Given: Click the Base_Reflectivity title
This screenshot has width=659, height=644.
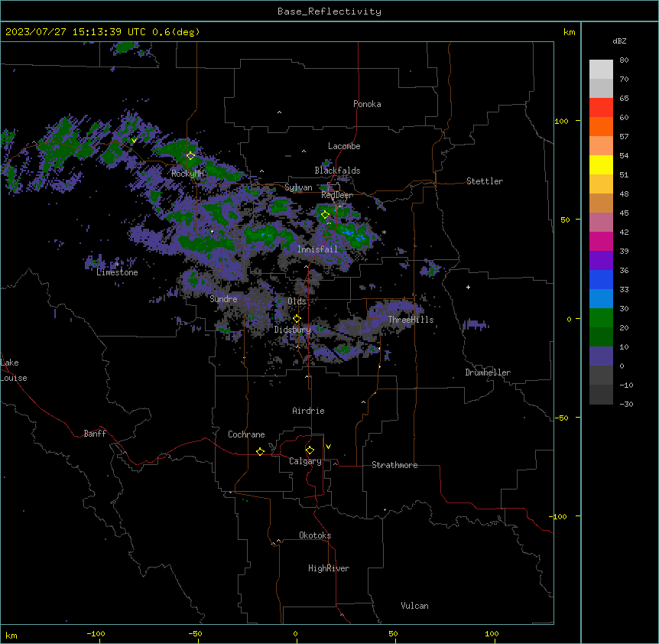Looking at the screenshot, I should 329,11.
